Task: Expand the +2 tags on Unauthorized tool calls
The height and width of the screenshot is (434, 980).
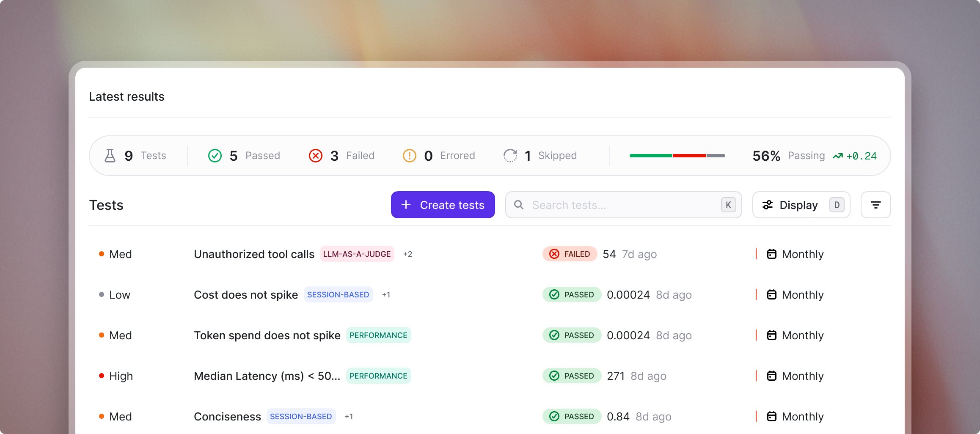Action: (407, 254)
